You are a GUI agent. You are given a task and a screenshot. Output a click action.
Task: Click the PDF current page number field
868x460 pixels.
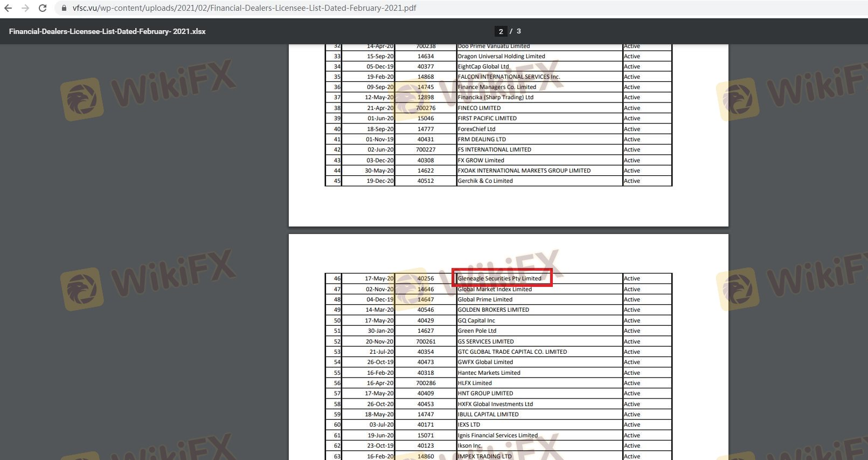tap(501, 31)
